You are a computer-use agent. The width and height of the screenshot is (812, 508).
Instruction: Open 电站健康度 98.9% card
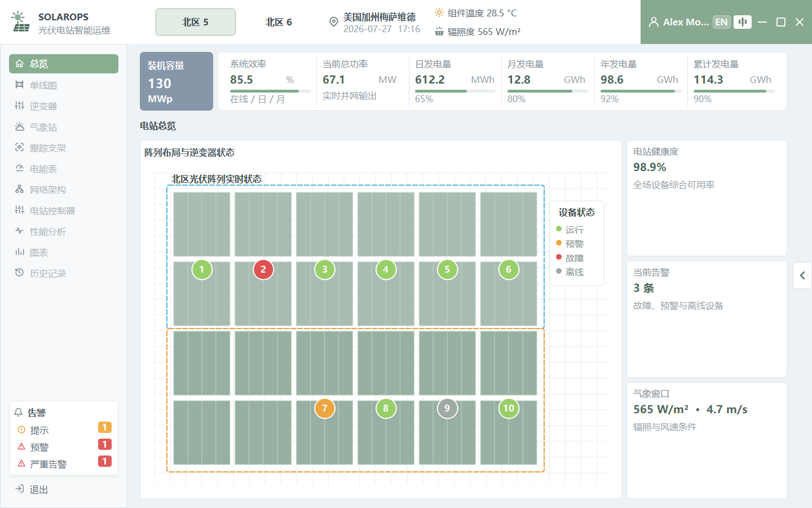[x=707, y=198]
